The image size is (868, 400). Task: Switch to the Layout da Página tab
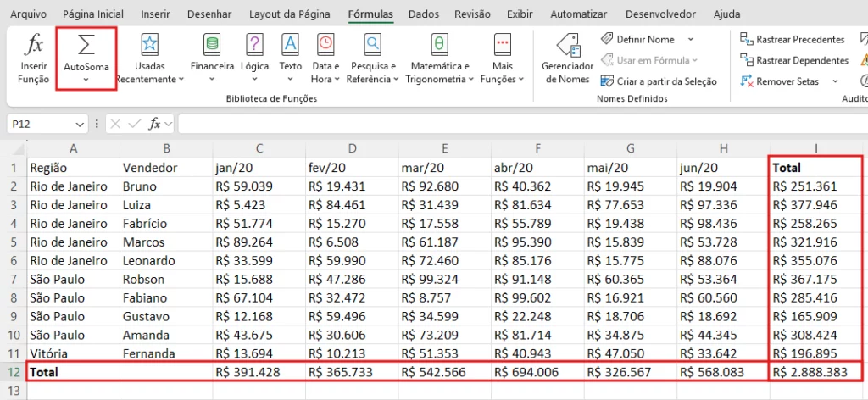pyautogui.click(x=290, y=14)
